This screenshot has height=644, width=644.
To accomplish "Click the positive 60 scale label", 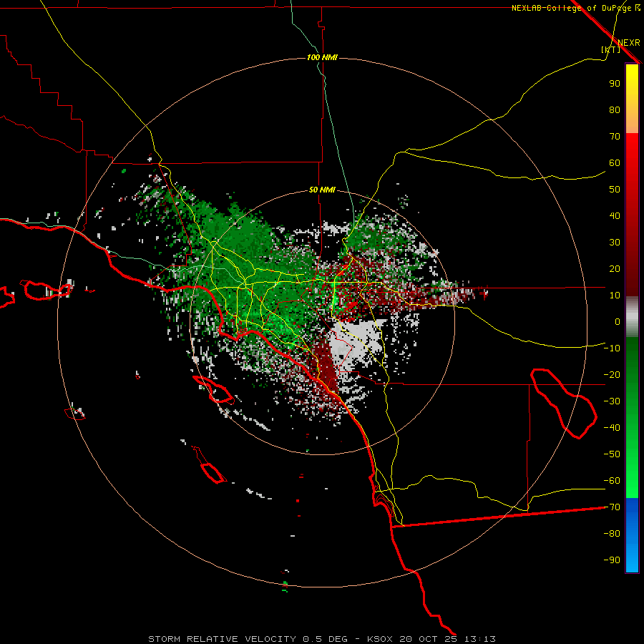I will pyautogui.click(x=615, y=163).
